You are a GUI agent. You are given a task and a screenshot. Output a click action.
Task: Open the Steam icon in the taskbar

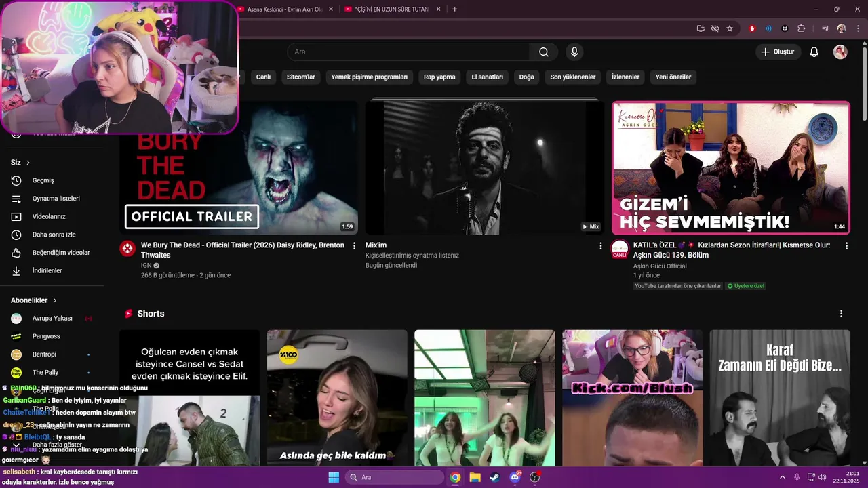(494, 477)
